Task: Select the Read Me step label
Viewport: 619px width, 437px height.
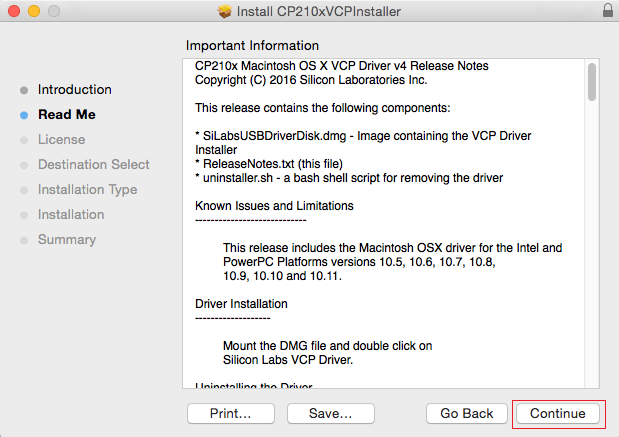Action: (67, 115)
